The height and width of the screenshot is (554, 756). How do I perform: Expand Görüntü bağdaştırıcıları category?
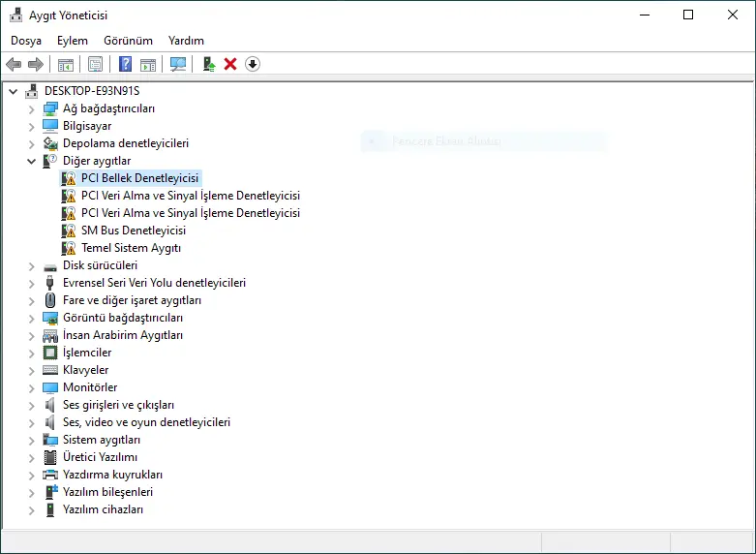pos(31,319)
